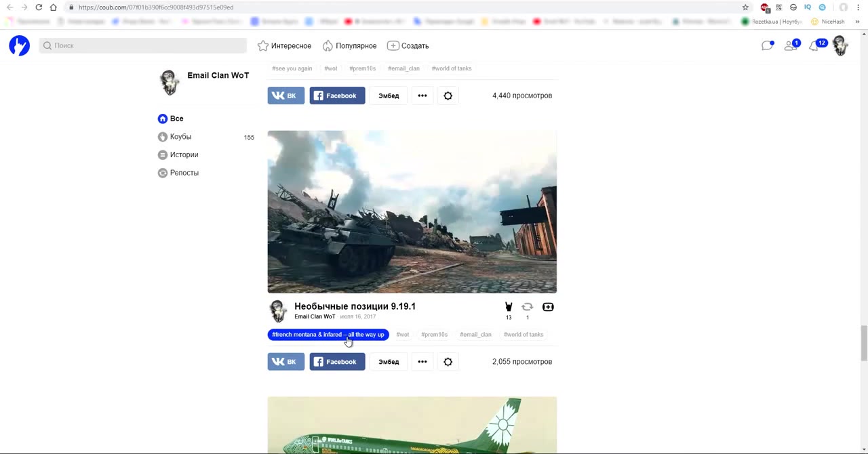The width and height of the screenshot is (868, 454).
Task: Open the Популярное section
Action: point(349,45)
